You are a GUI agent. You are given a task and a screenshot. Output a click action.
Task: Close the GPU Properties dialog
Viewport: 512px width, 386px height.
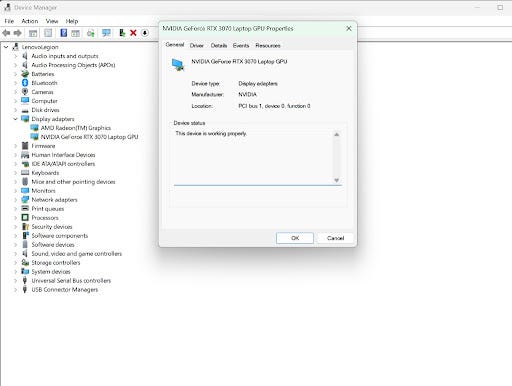point(349,29)
